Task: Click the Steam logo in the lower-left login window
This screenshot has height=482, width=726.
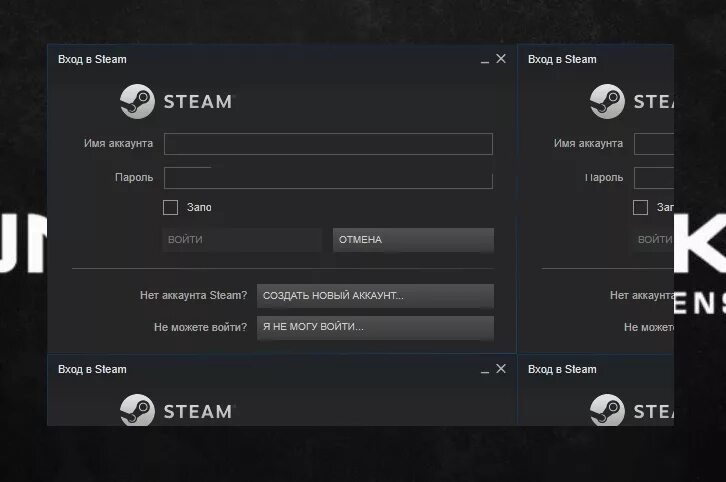Action: tap(176, 410)
